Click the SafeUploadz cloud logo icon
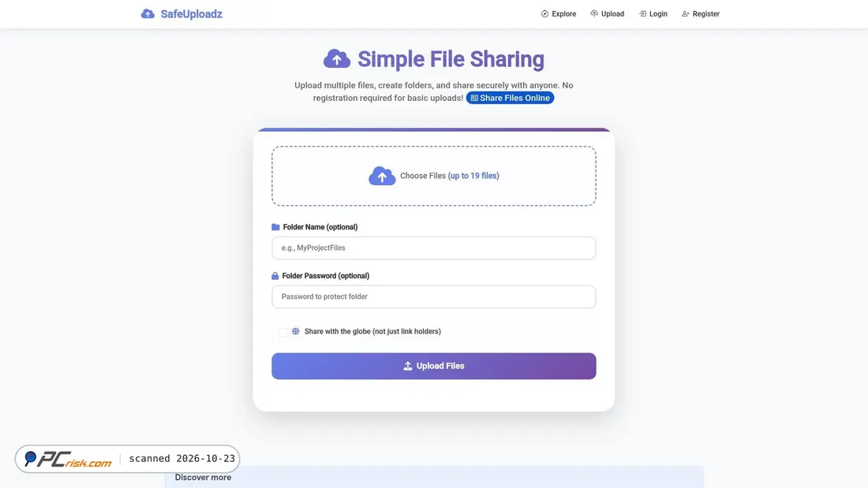This screenshot has height=488, width=868. pos(148,14)
